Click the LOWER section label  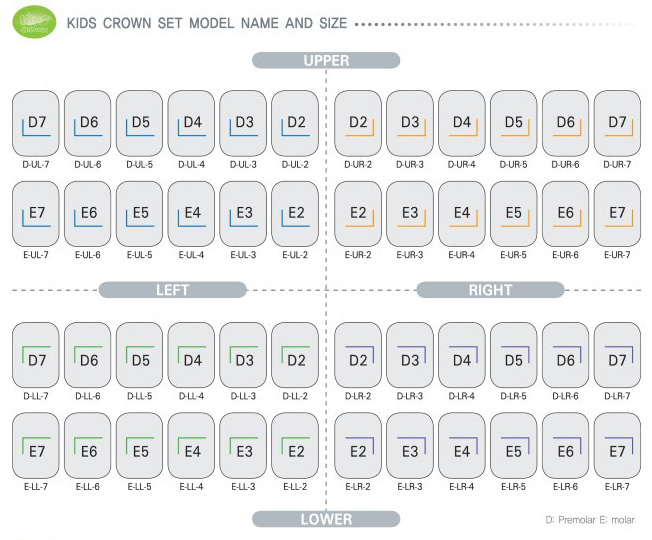pyautogui.click(x=326, y=519)
